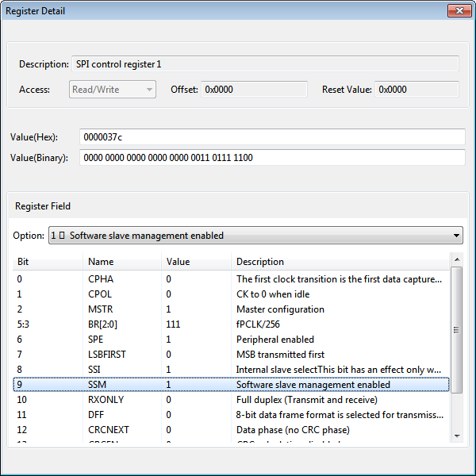Select the CRCNEXT row
The width and height of the screenshot is (476, 476).
pyautogui.click(x=231, y=430)
